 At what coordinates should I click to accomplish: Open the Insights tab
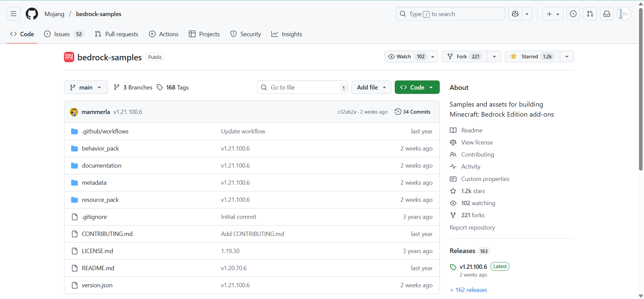(x=287, y=34)
